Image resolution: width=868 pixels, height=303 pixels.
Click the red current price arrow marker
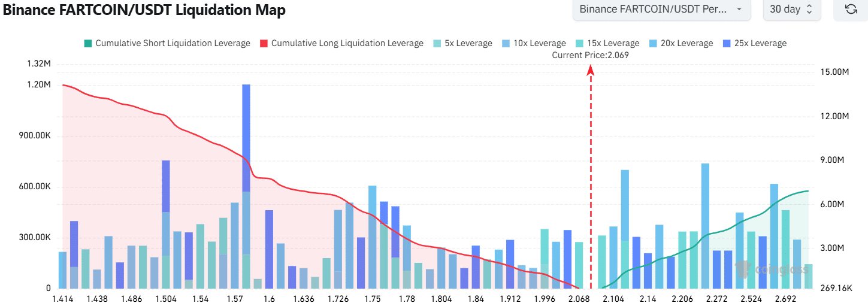click(591, 70)
